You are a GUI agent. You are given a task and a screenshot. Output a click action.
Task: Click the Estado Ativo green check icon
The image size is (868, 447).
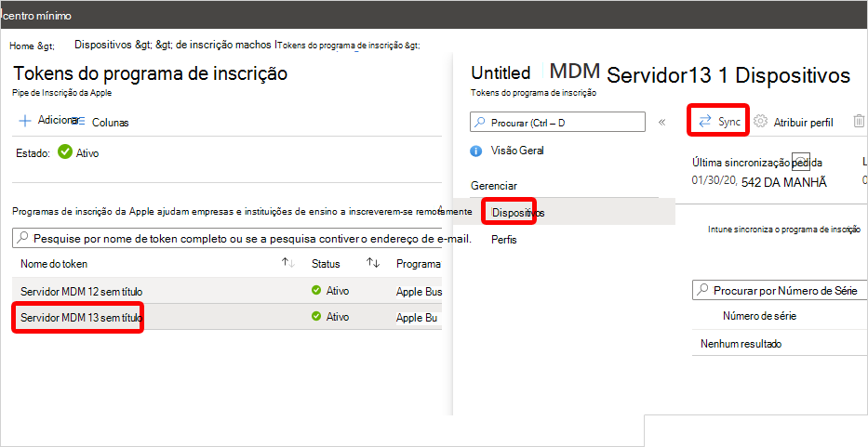65,152
